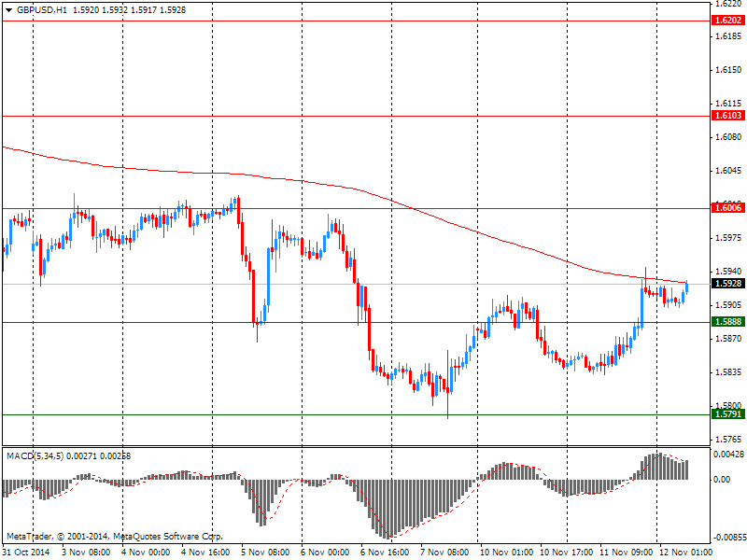Click the 7 Nov 08:00 time label
Screen dimensions: 747x560
445,552
